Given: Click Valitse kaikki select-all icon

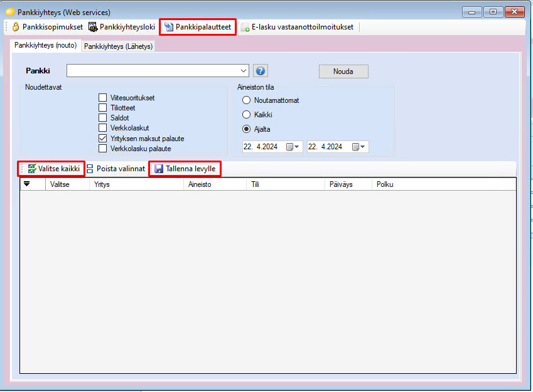Looking at the screenshot, I should (x=32, y=169).
